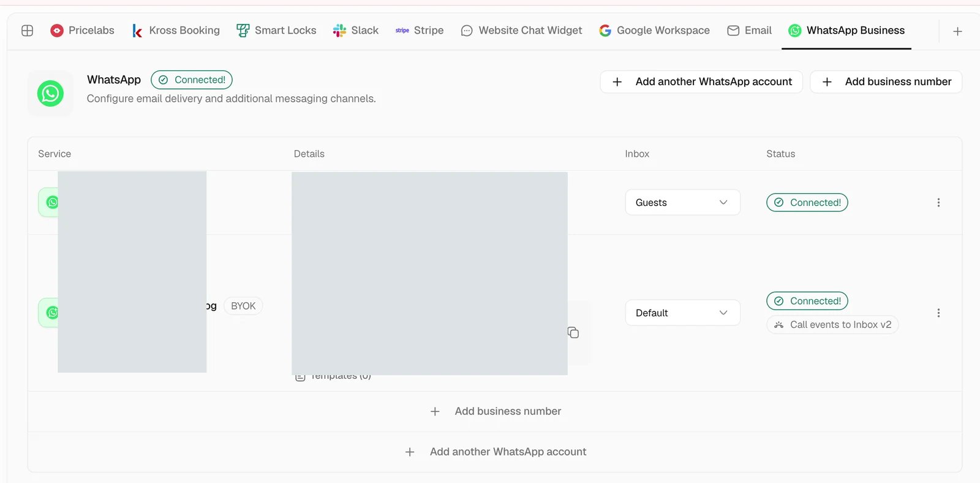The image size is (980, 483).
Task: Switch to the Pricelabs tab
Action: (x=82, y=31)
